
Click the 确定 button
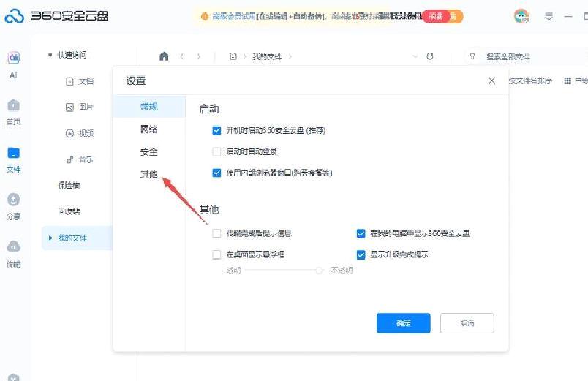click(x=404, y=323)
